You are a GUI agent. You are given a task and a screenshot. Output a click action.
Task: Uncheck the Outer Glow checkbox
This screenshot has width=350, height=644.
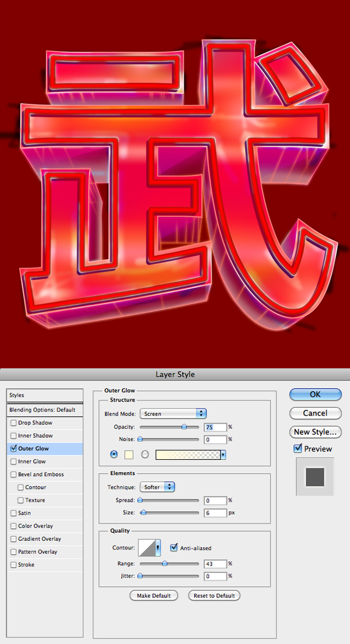(x=14, y=449)
